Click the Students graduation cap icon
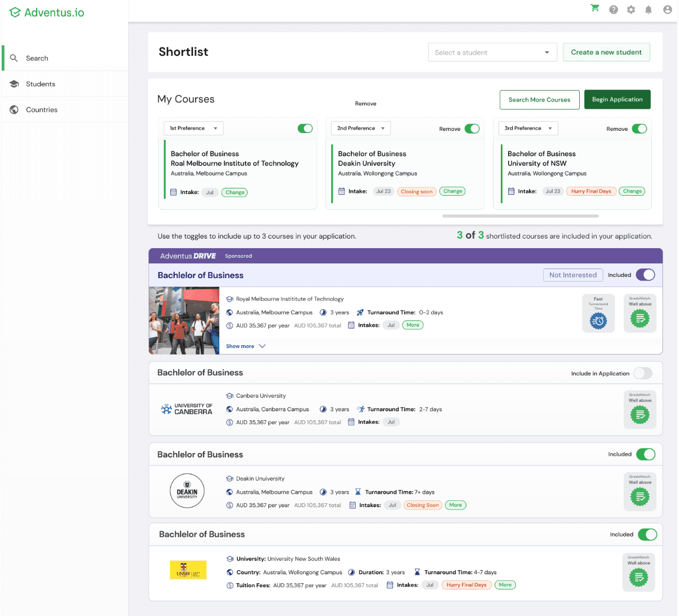This screenshot has height=616, width=679. click(x=14, y=84)
